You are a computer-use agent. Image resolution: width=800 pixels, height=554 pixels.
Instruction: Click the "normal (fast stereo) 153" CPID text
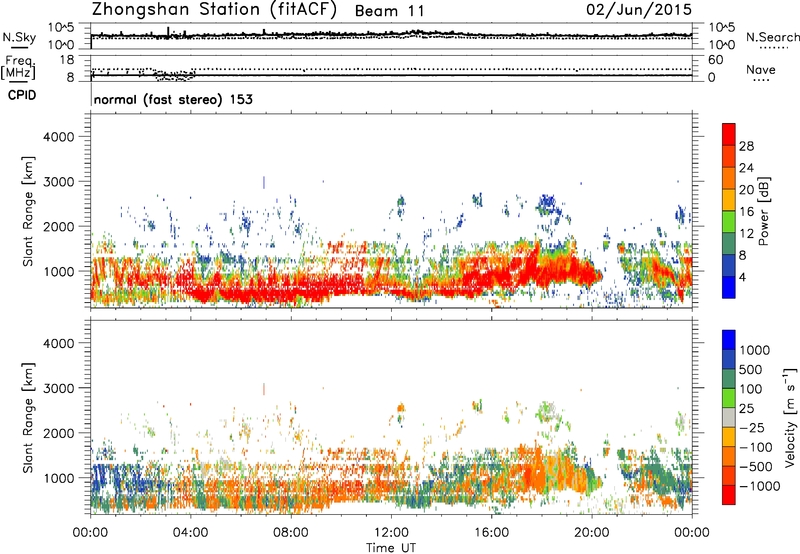coord(173,99)
